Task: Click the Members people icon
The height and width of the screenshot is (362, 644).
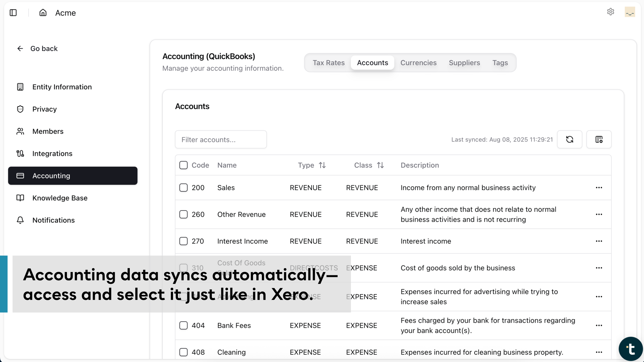Action: 20,131
